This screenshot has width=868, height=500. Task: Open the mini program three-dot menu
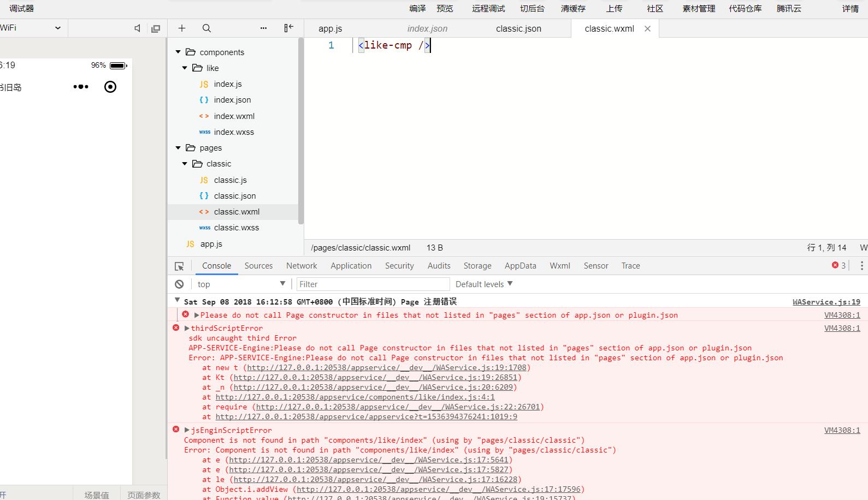click(81, 87)
